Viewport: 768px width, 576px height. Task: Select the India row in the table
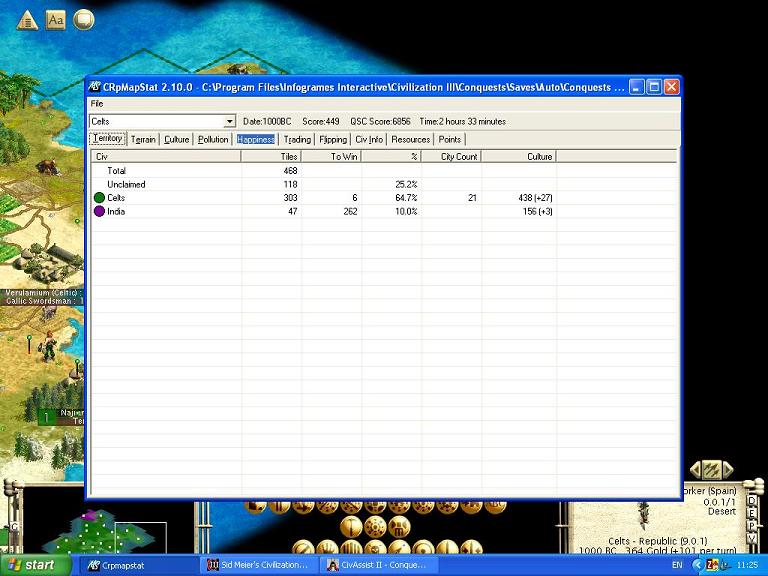pos(384,212)
